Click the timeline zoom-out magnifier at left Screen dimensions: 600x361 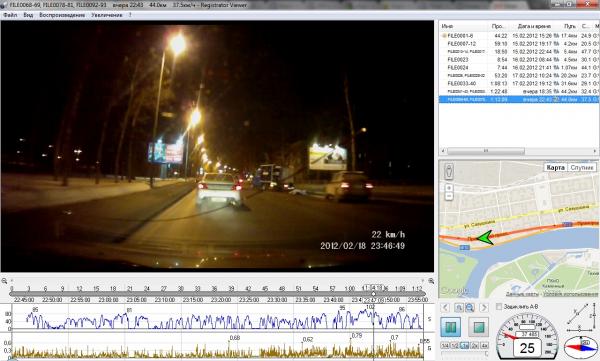click(4, 281)
